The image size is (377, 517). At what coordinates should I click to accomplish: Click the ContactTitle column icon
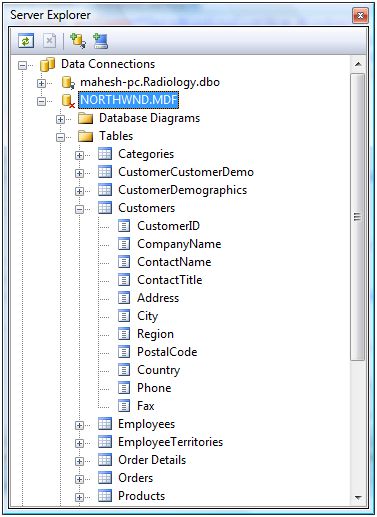[x=124, y=280]
